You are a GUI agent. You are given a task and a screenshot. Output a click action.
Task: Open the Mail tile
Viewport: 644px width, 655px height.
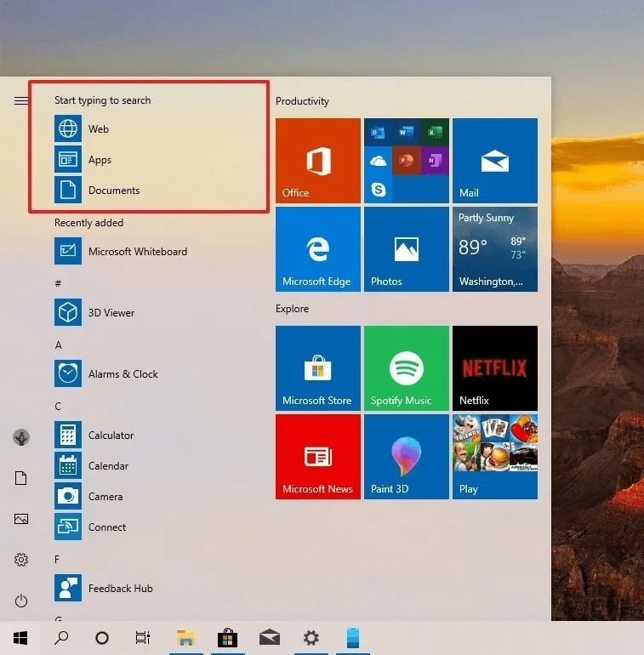(x=495, y=161)
